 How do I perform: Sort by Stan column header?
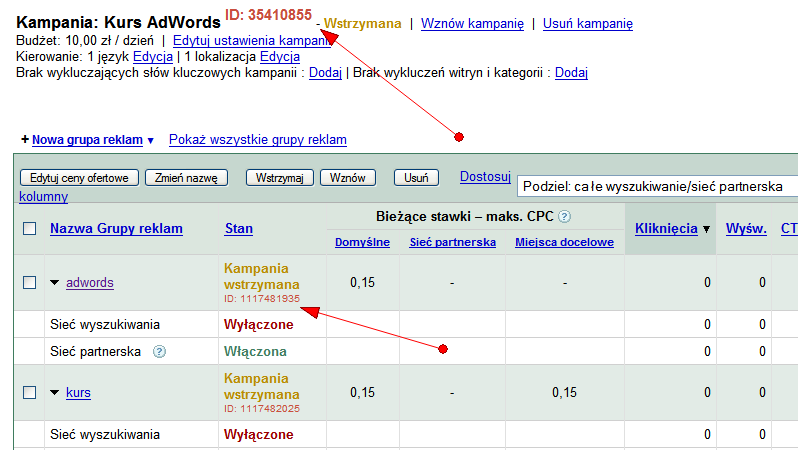[239, 229]
